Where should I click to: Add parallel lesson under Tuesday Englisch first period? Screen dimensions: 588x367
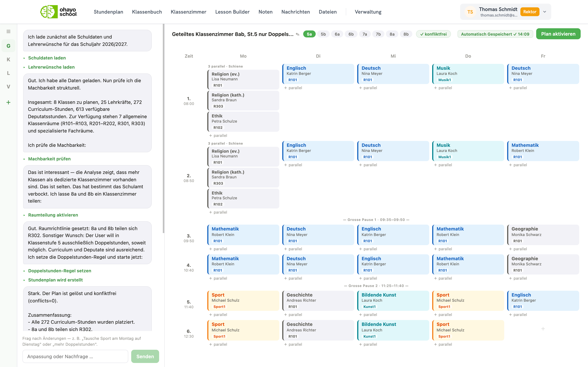[293, 88]
